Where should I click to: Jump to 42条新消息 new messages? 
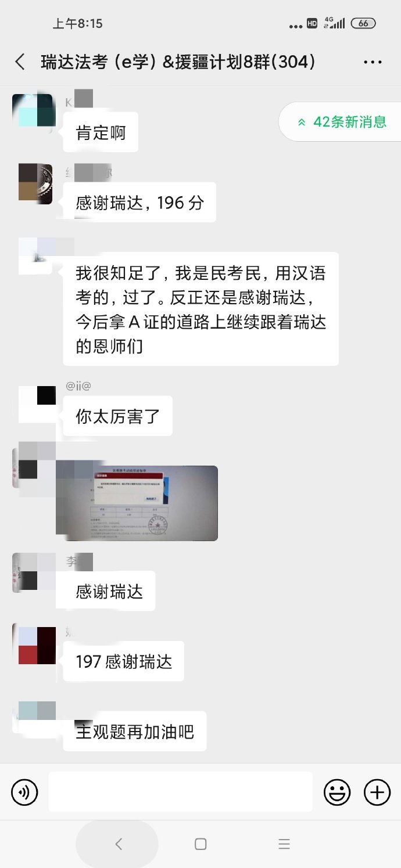point(341,122)
